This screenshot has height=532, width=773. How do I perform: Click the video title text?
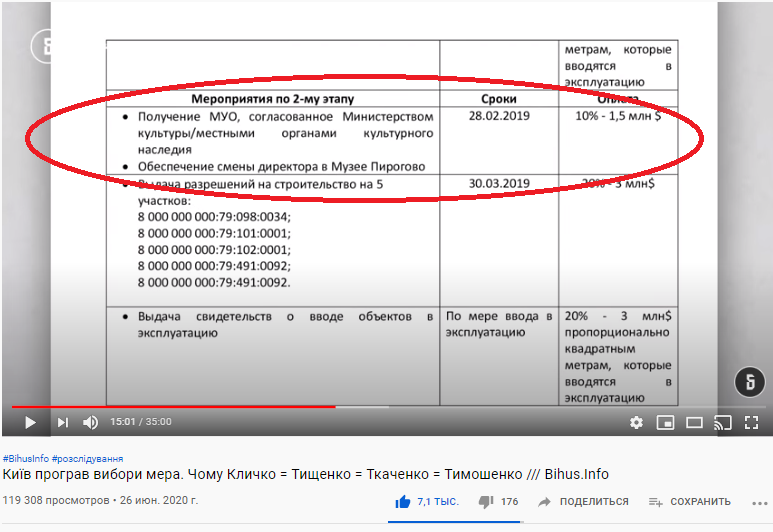[306, 474]
